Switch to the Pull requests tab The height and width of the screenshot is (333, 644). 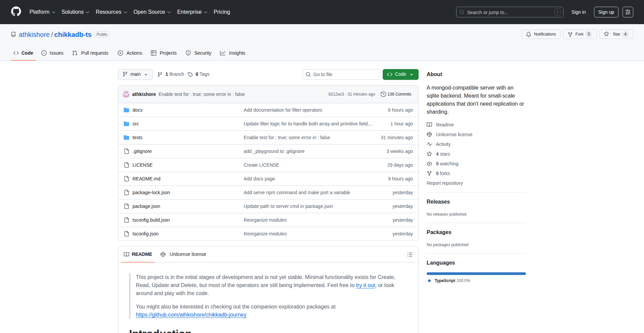(90, 53)
